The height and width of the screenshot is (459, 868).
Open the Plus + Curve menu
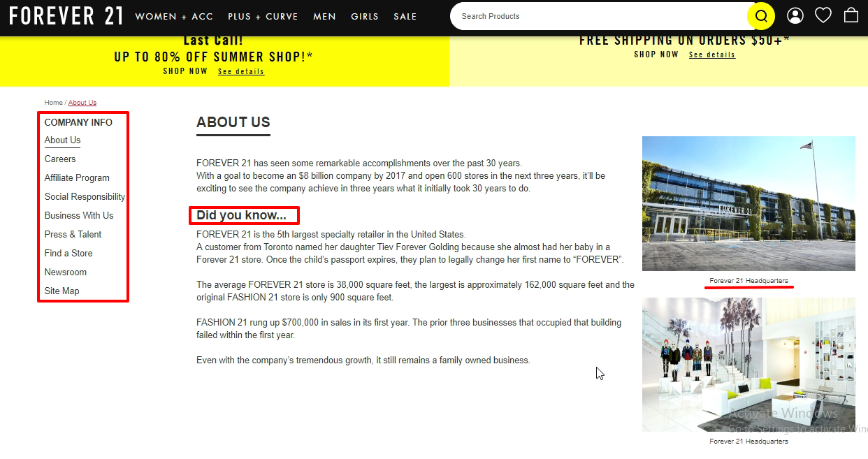click(x=263, y=16)
